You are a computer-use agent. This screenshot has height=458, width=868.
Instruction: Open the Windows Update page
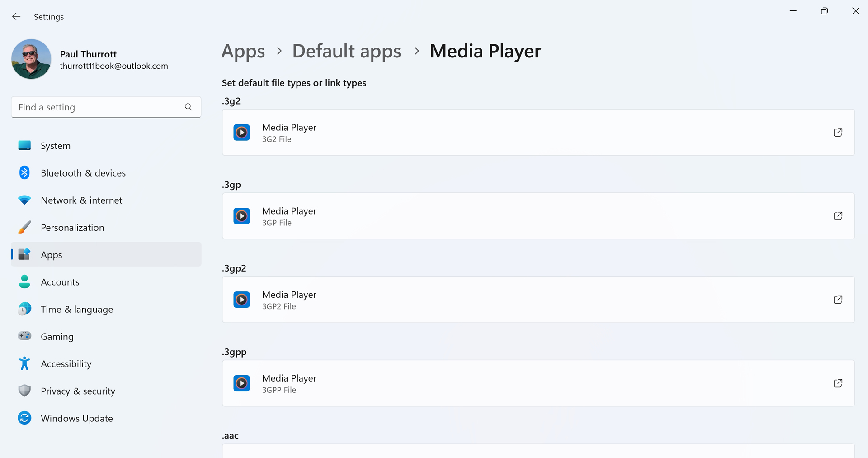77,418
